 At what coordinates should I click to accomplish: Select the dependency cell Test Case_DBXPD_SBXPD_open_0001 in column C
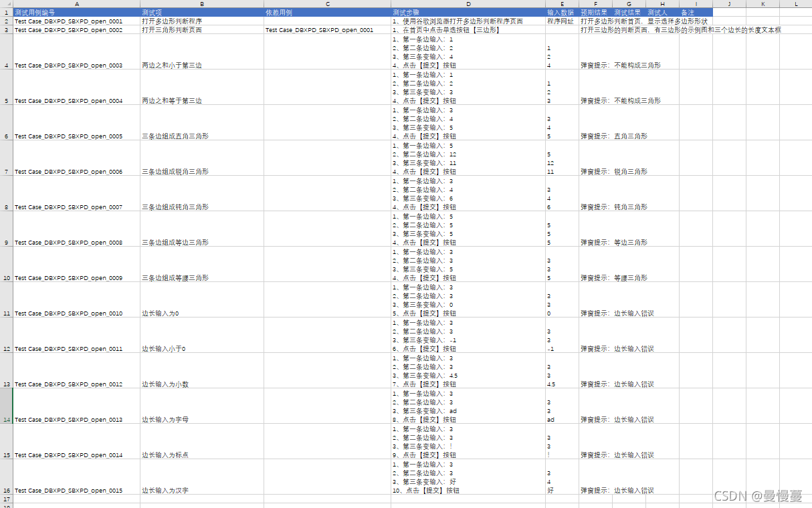pos(328,30)
